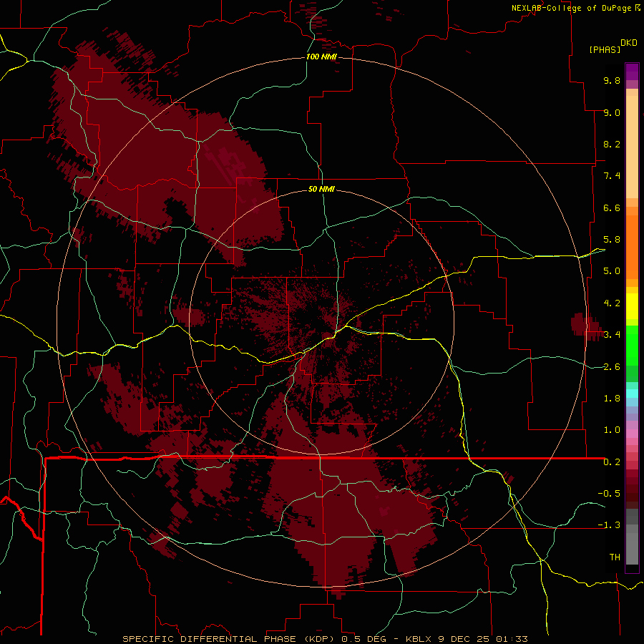644x644 pixels.
Task: Click the bright green segment of the color bar
Action: coord(632,345)
